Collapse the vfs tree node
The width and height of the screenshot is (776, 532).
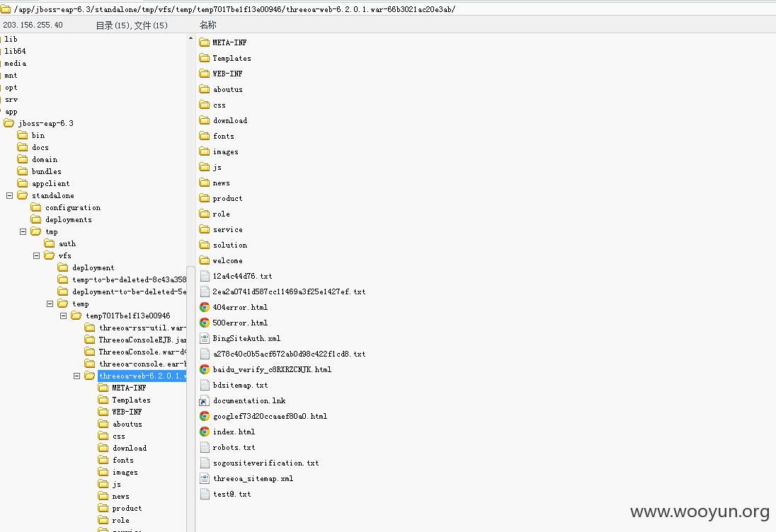click(x=36, y=255)
